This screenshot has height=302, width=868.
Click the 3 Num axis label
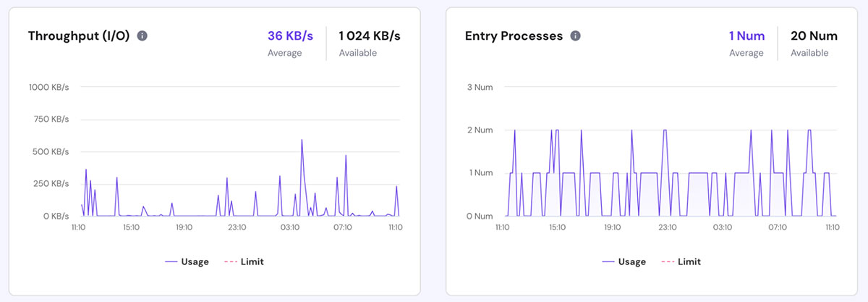click(479, 87)
